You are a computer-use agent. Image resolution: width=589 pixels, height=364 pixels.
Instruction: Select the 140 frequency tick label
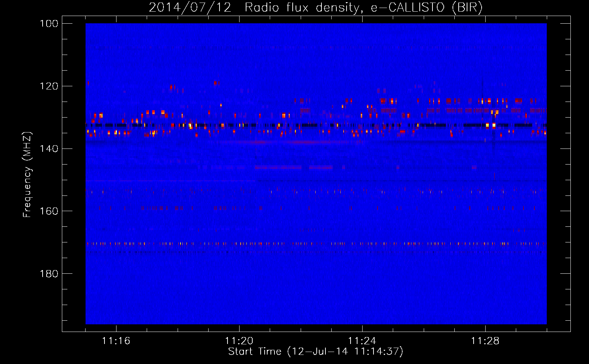48,149
